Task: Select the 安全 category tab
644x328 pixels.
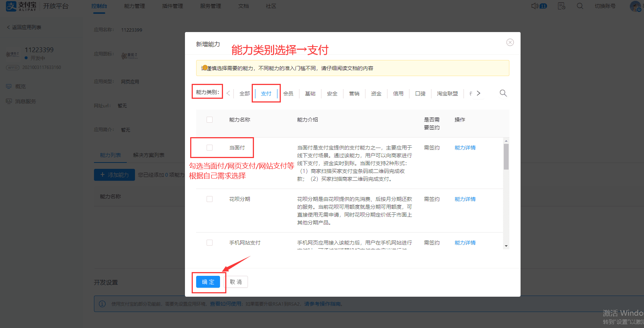Action: coord(332,94)
